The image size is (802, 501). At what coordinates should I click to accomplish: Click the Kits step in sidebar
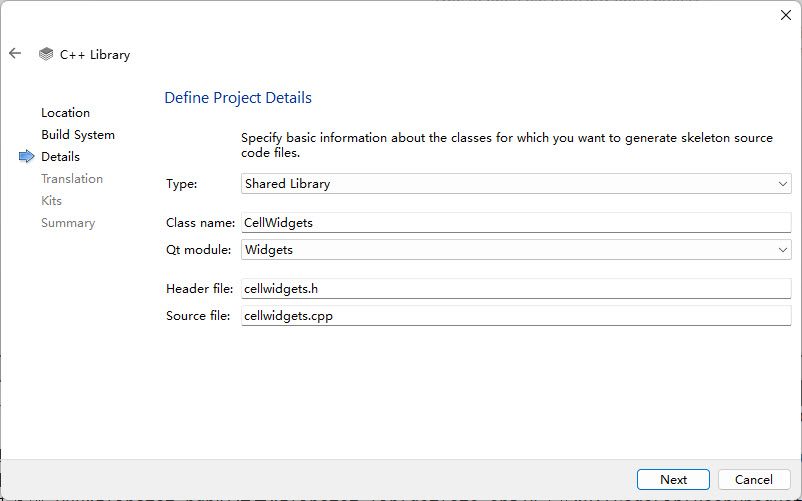pyautogui.click(x=51, y=201)
